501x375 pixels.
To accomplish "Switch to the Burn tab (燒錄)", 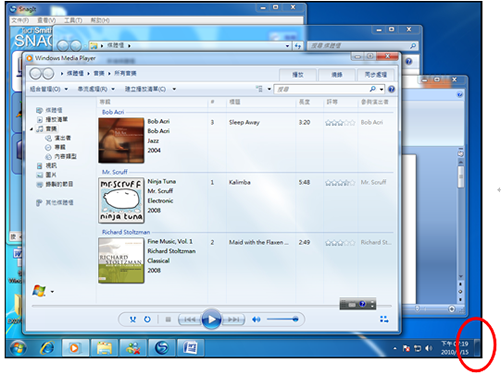I will (337, 75).
